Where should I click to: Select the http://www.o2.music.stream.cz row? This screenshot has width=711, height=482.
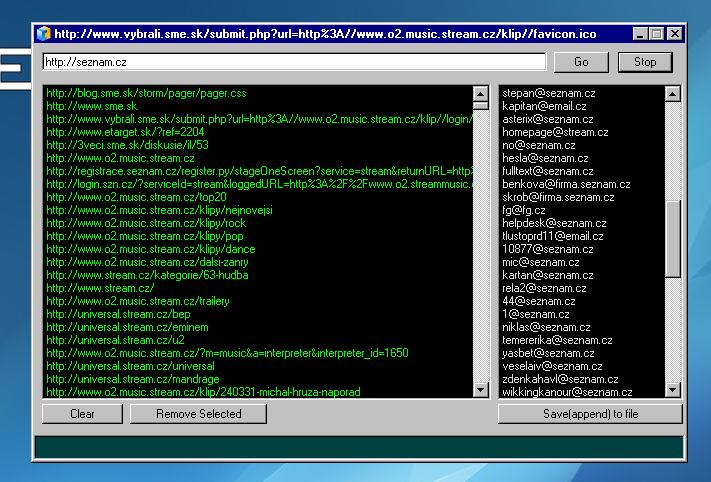(x=120, y=158)
